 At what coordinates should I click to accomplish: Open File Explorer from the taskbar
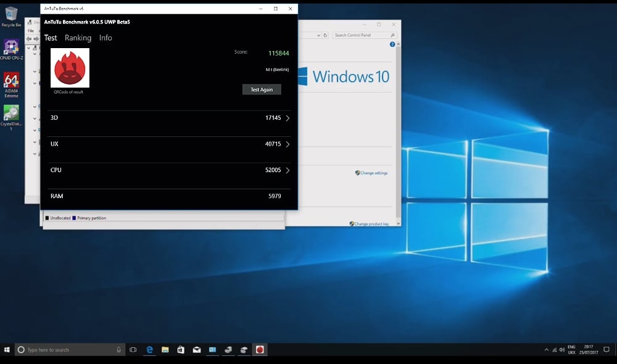(x=165, y=350)
